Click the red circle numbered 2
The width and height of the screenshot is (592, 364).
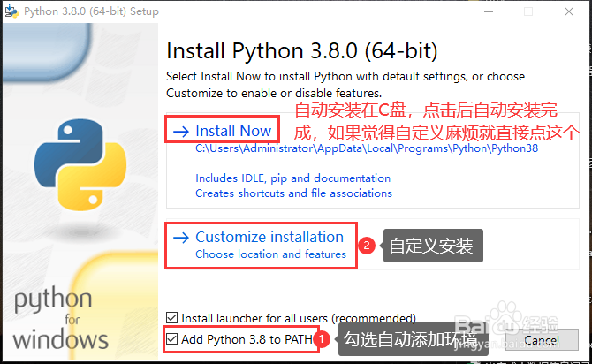366,246
